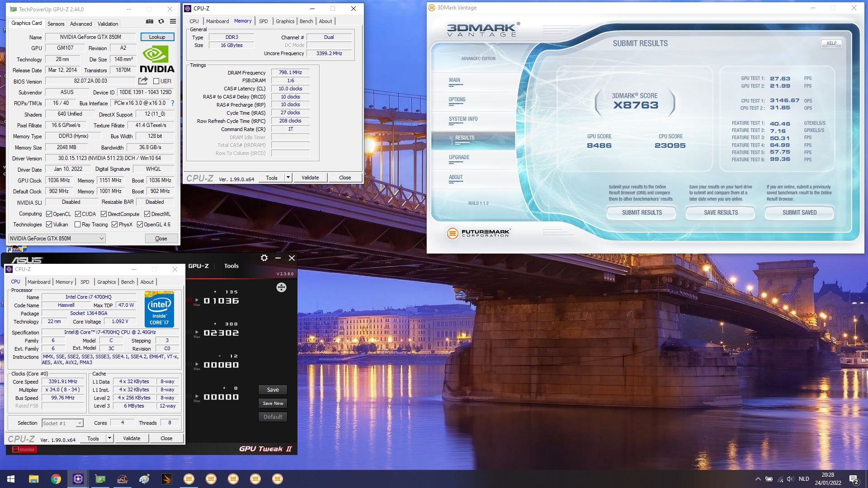Enable Ray Tracing checkbox
Viewport: 868px width, 488px height.
click(77, 225)
